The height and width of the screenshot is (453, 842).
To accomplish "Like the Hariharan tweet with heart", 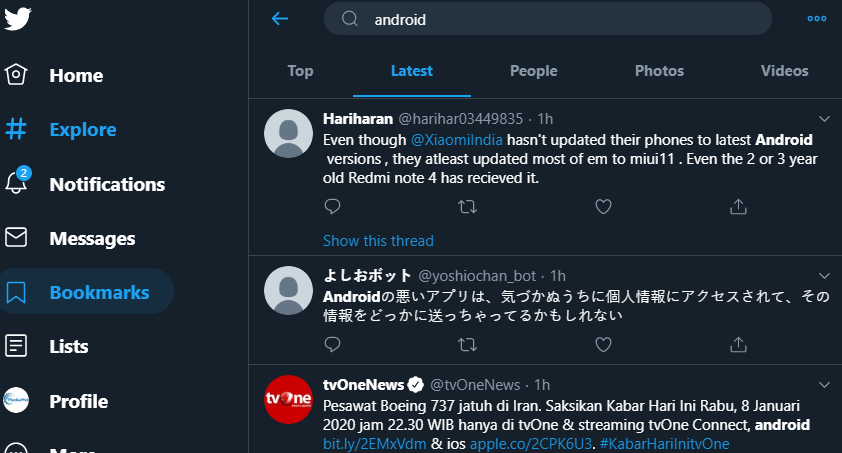I will (x=603, y=206).
